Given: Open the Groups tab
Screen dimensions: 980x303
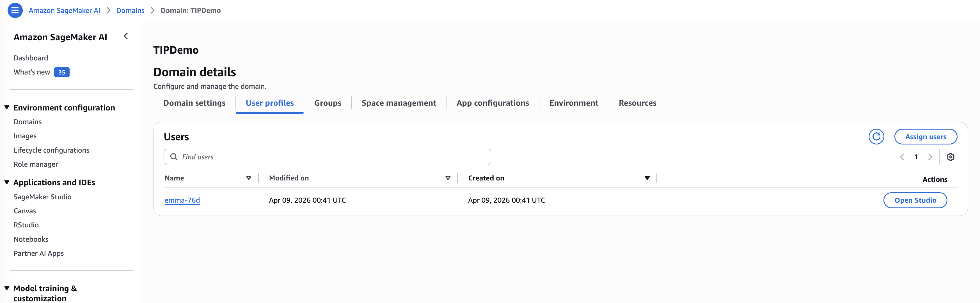Looking at the screenshot, I should tap(328, 103).
